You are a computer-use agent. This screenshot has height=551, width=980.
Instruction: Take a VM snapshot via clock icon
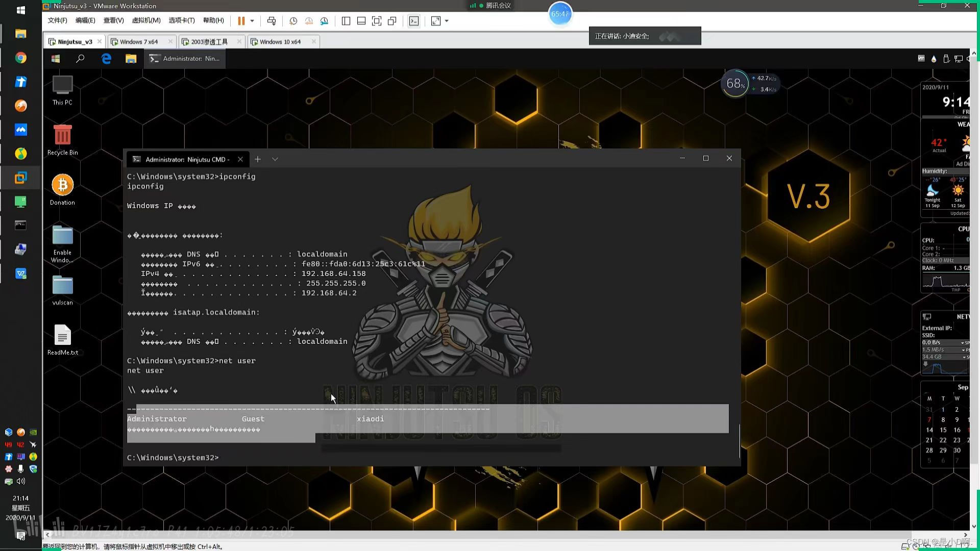click(x=293, y=21)
